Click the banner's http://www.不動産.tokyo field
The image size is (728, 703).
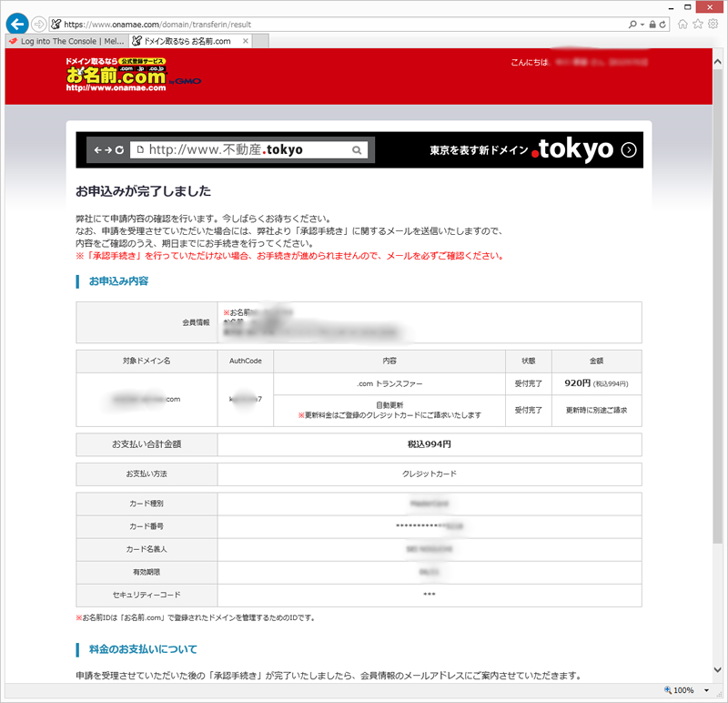pos(248,149)
